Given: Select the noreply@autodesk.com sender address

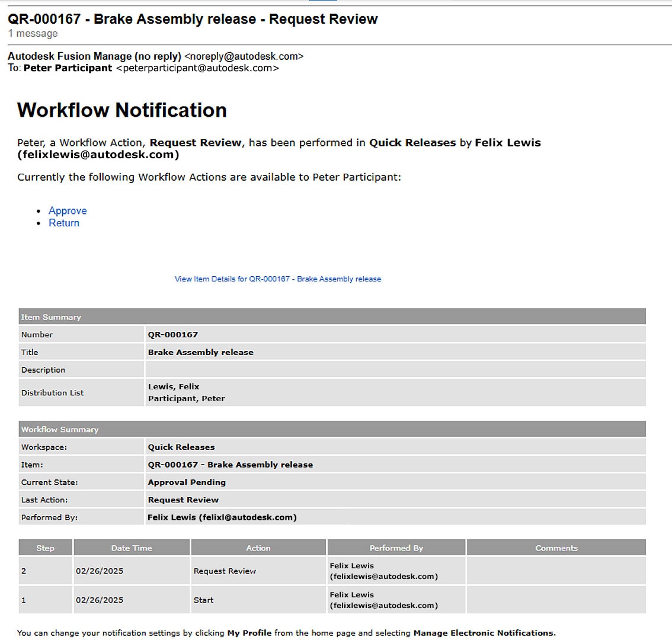Looking at the screenshot, I should 244,56.
